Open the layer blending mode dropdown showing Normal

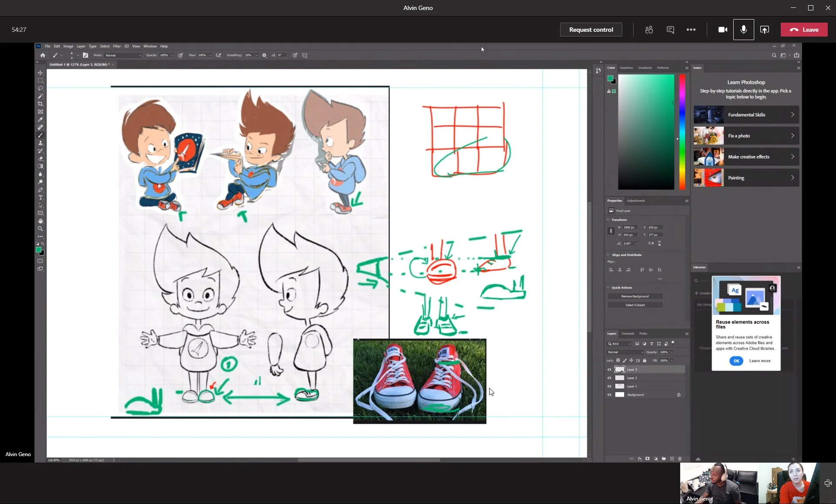[x=625, y=352]
